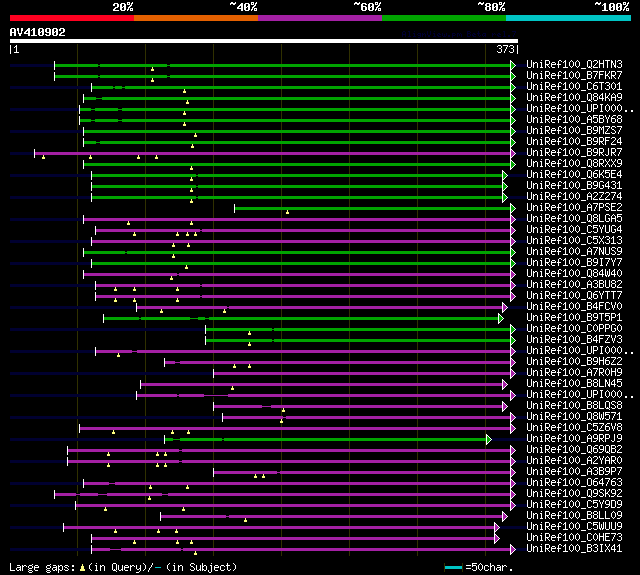This screenshot has height=575, width=640.
Task: Select the UniRef100_B9RF24 text
Action: click(x=574, y=142)
